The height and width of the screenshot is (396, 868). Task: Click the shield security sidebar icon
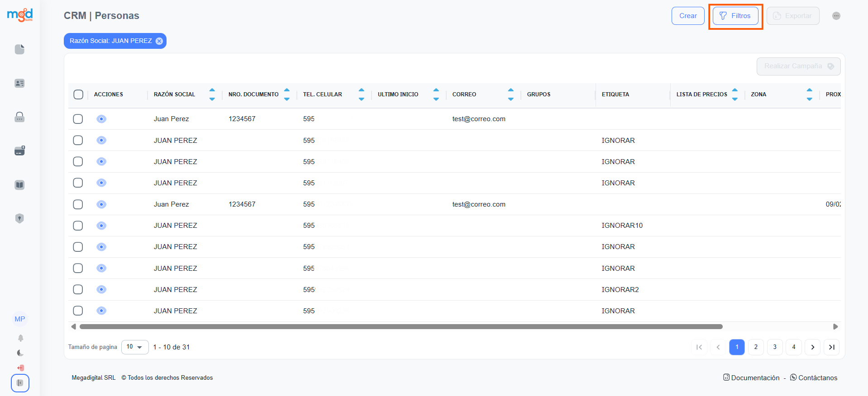click(19, 218)
